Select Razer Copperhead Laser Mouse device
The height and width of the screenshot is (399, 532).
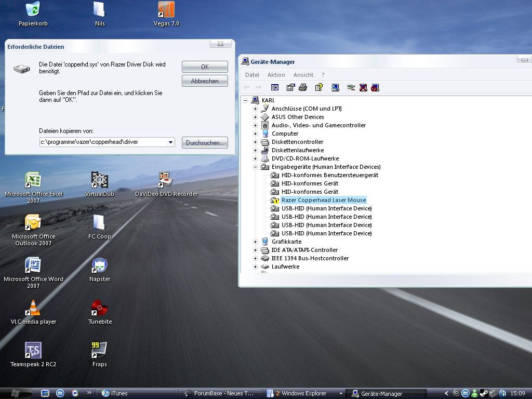coord(324,200)
